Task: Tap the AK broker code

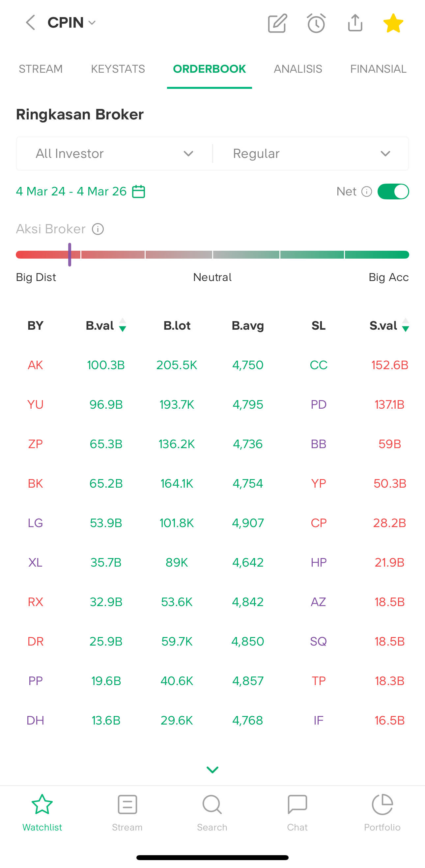Action: pos(36,365)
